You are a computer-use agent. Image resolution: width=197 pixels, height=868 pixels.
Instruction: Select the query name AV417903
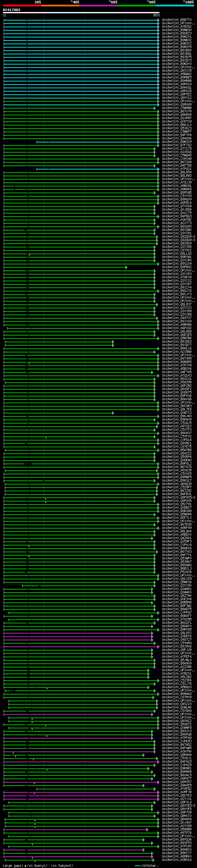pos(11,10)
